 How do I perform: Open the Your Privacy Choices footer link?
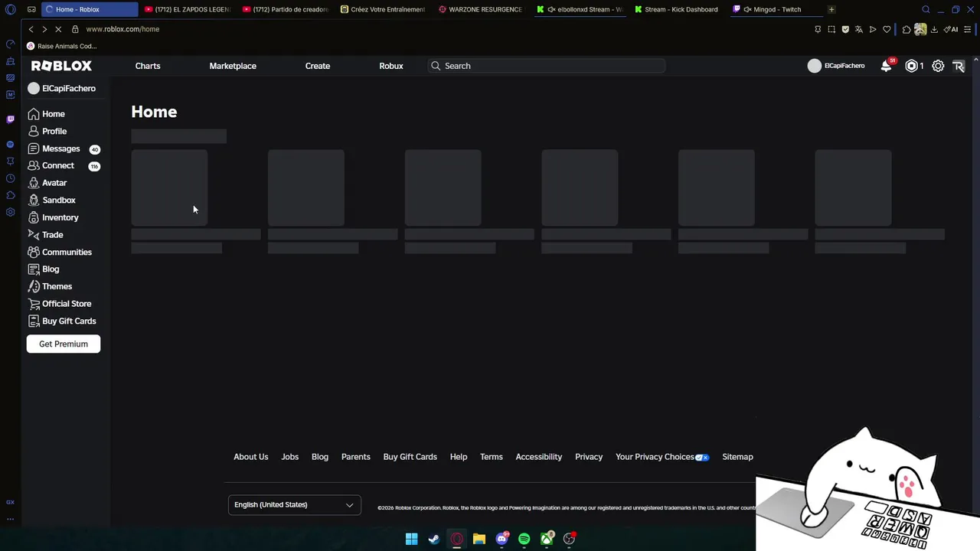[662, 457]
